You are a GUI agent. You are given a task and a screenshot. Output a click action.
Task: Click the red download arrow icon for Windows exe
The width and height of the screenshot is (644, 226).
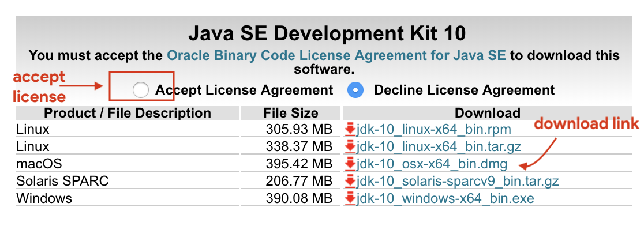tap(350, 199)
